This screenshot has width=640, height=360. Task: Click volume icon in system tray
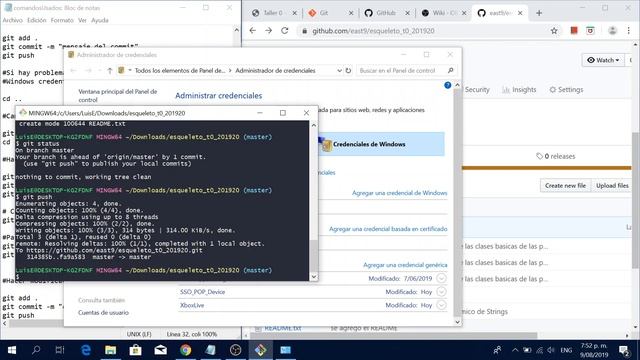tap(551, 350)
